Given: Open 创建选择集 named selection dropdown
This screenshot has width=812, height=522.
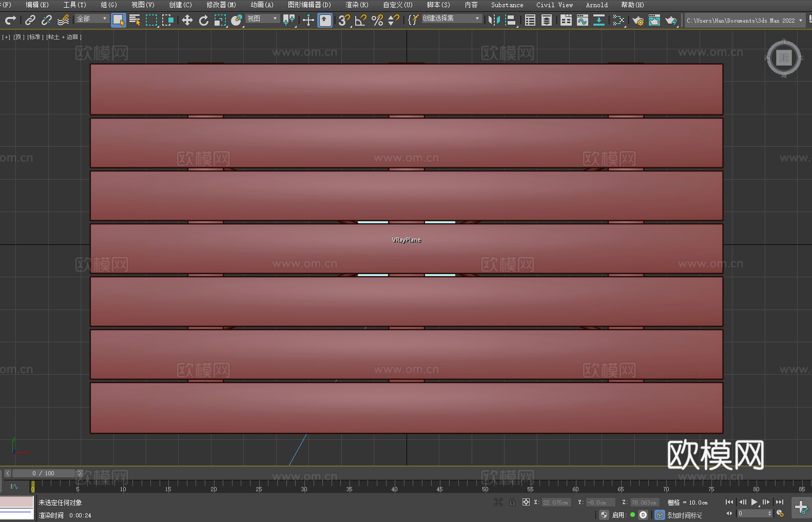Looking at the screenshot, I should coord(452,18).
